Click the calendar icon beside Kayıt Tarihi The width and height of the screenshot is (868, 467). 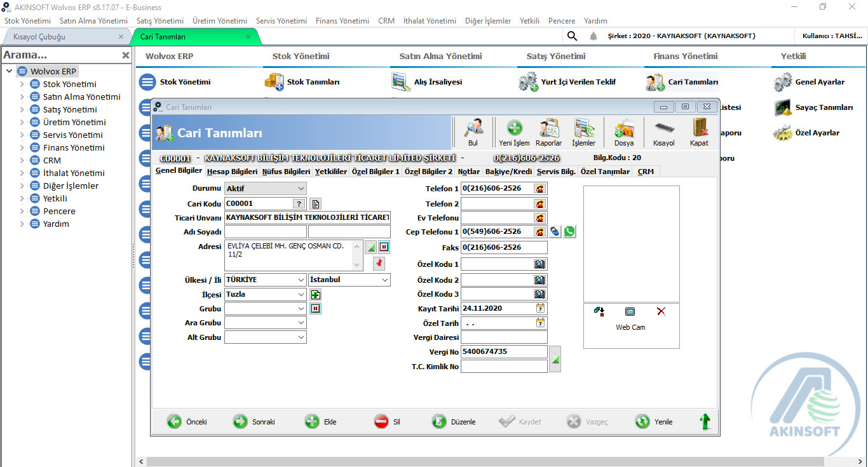(x=539, y=308)
